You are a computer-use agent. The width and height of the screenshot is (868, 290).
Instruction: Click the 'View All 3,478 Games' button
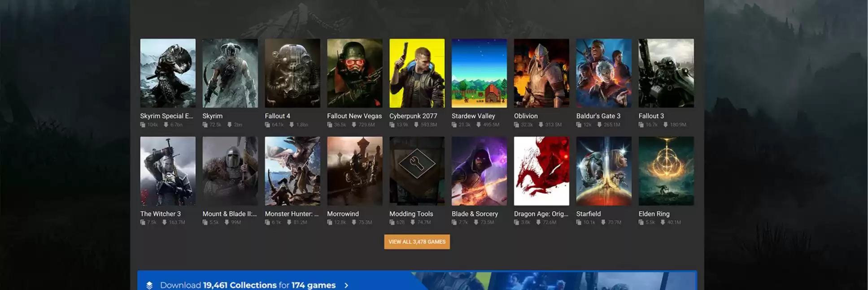pos(417,242)
